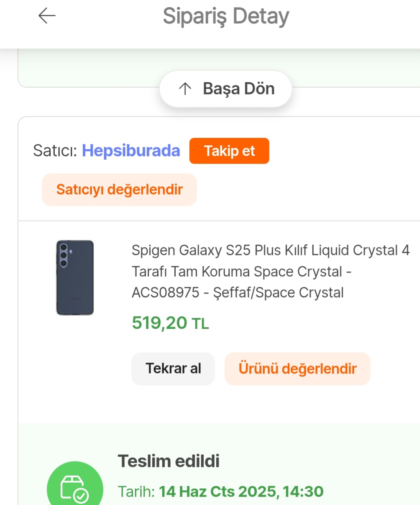
Task: Open the Hepsiburada seller link
Action: pyautogui.click(x=131, y=151)
